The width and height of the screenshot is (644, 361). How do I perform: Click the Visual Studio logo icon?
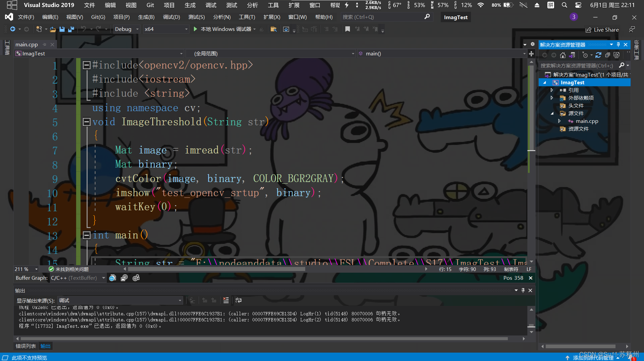(x=9, y=17)
